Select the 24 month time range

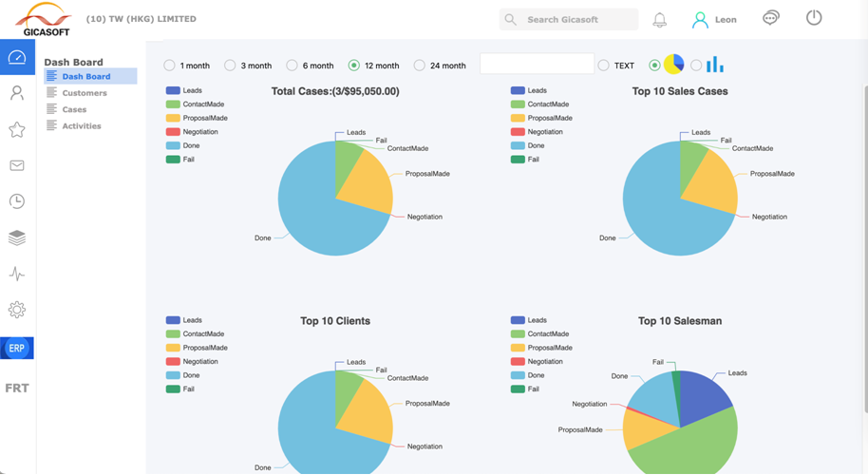click(x=420, y=66)
